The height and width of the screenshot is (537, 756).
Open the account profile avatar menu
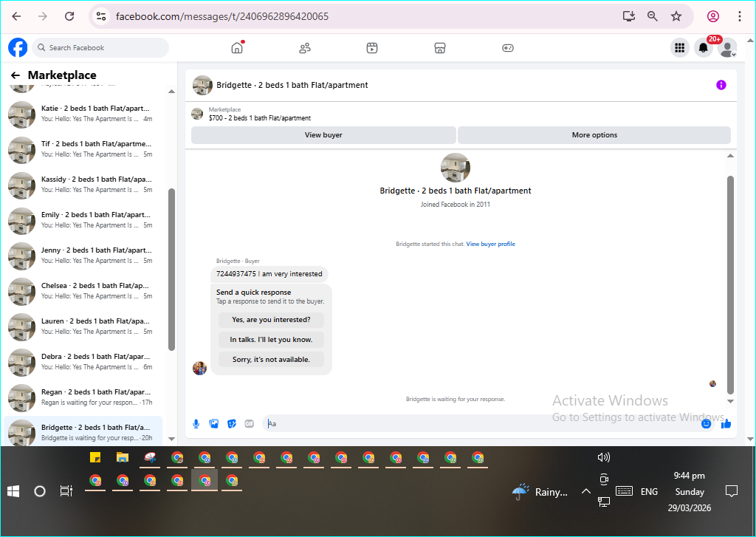point(727,48)
